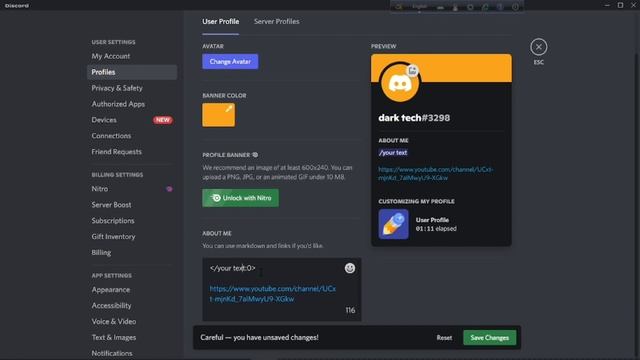Click the Nitro badge icon in sidebar
The image size is (640, 360).
tap(169, 189)
